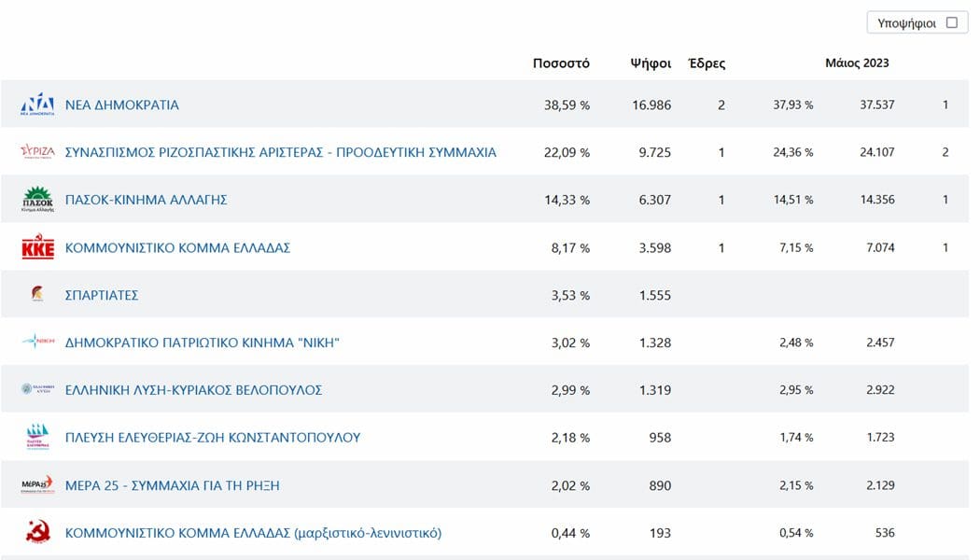
Task: Select the 6.307 votes cell
Action: coord(654,200)
